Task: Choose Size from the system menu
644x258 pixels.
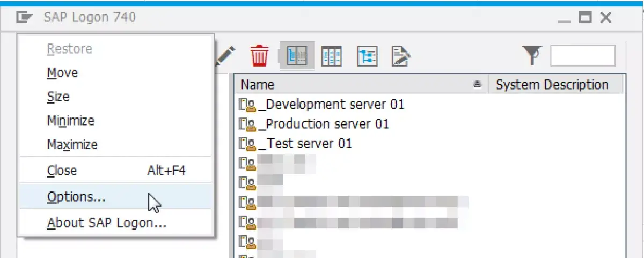Action: (115, 97)
